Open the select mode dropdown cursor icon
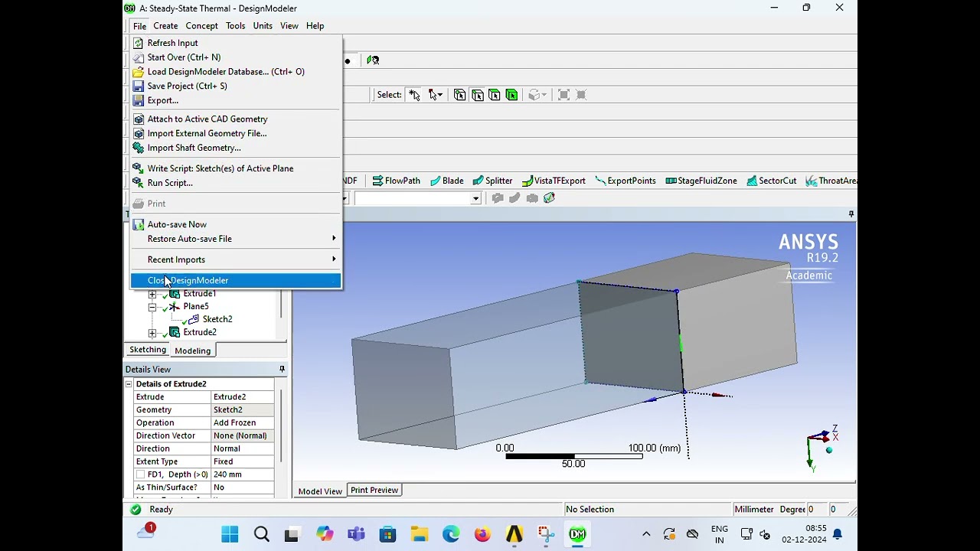This screenshot has width=980, height=551. [x=436, y=95]
